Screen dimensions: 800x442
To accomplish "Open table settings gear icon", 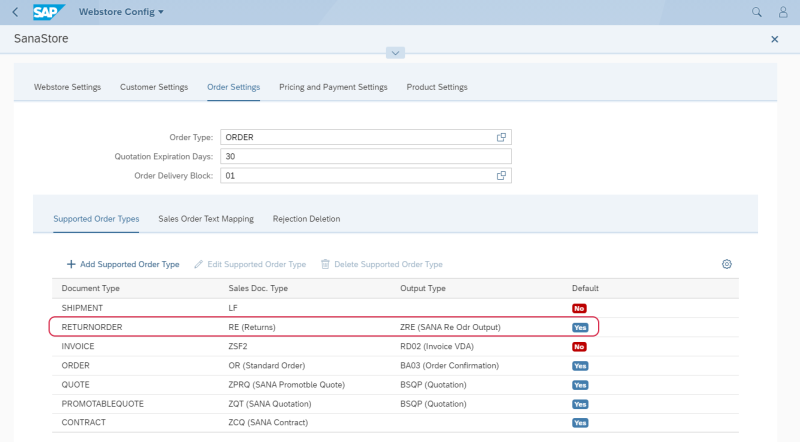I will (727, 264).
